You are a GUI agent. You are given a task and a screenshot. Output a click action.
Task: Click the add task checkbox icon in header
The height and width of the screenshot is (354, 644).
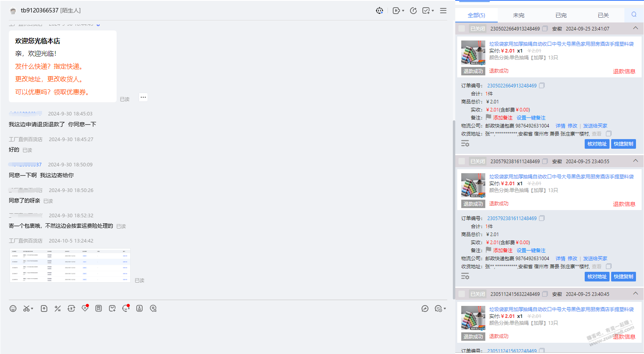coord(426,11)
